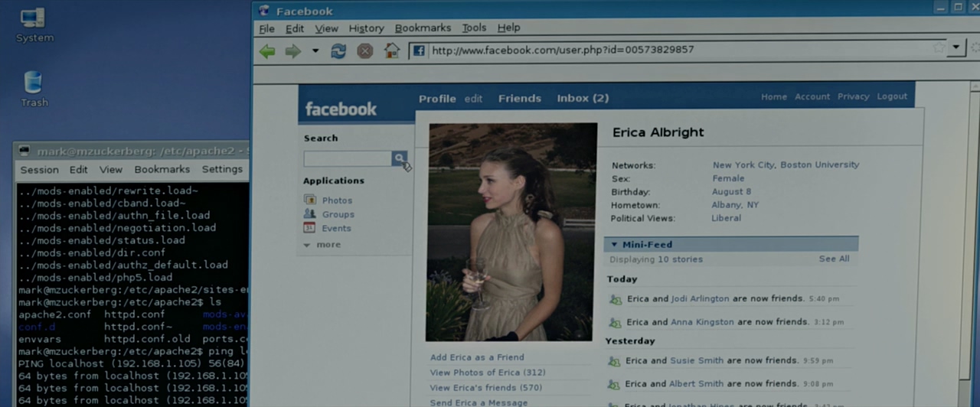This screenshot has width=980, height=407.
Task: Click the Facebook search input box
Action: click(x=348, y=158)
